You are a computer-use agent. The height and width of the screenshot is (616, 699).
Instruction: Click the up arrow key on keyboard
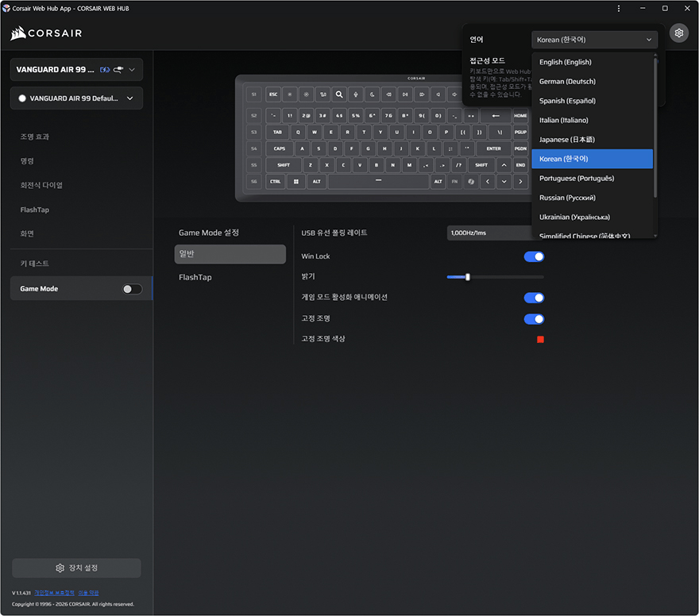tap(504, 165)
